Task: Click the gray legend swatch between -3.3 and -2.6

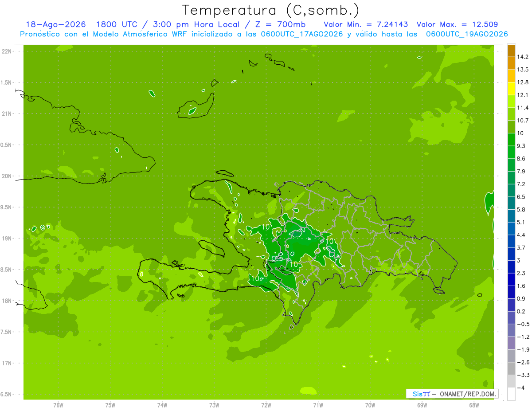Action: tap(511, 368)
